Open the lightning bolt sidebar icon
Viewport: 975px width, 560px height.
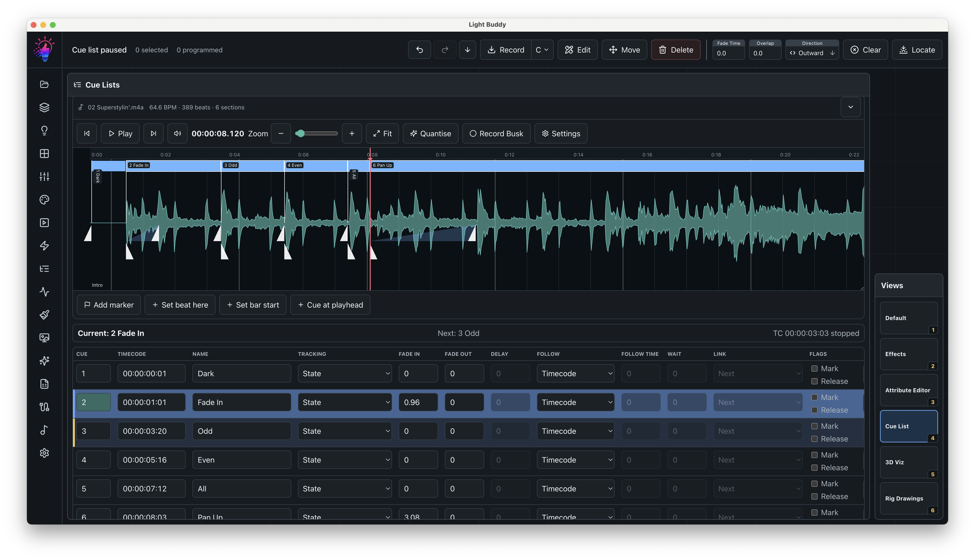click(44, 246)
